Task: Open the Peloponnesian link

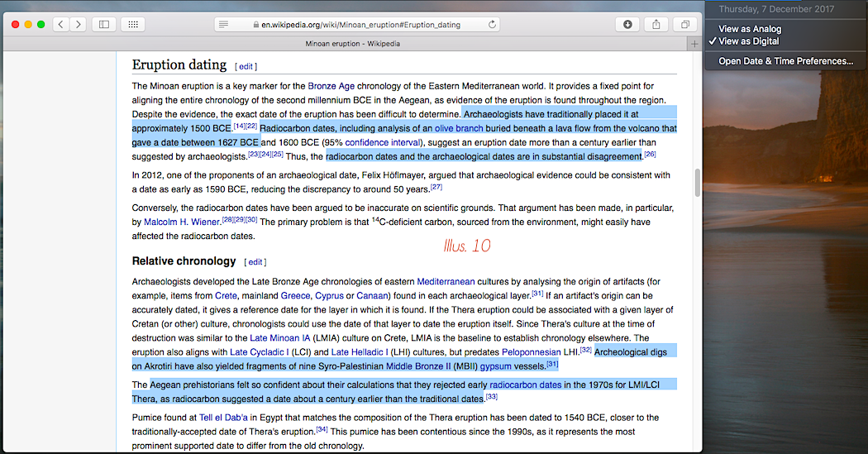Action: click(532, 352)
